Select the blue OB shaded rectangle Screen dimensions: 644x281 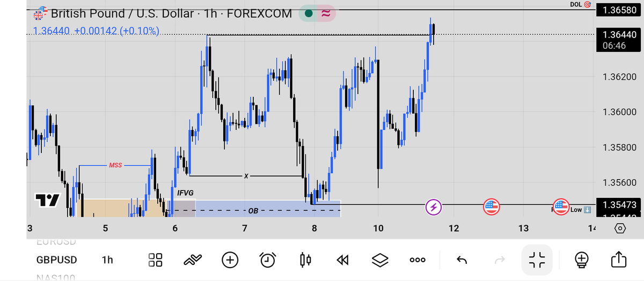point(254,209)
